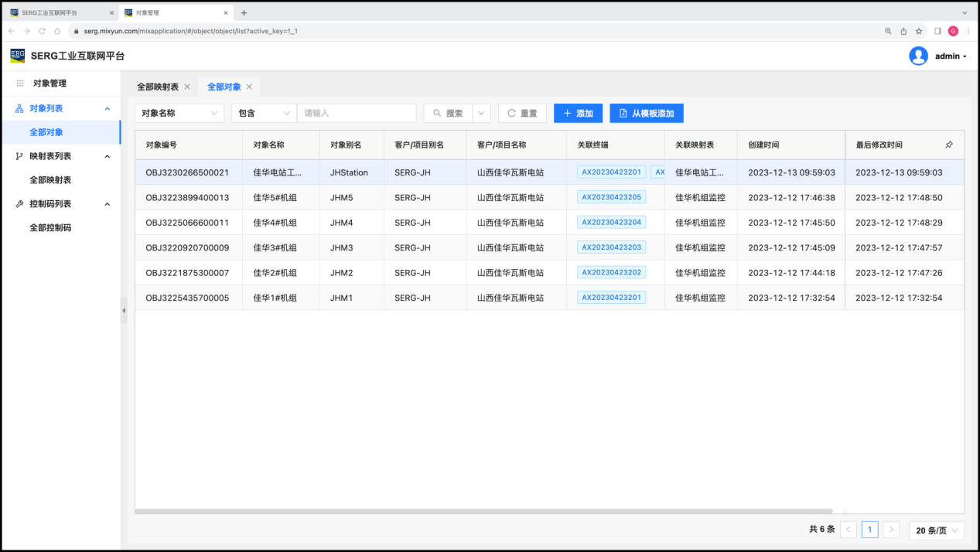Click the 请输入 search input field
This screenshot has height=552, width=980.
tap(356, 113)
